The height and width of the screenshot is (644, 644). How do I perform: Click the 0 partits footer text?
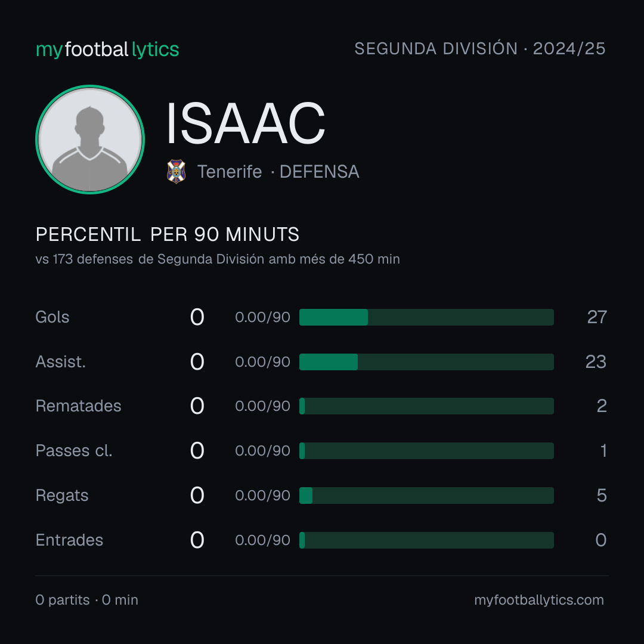tap(63, 600)
